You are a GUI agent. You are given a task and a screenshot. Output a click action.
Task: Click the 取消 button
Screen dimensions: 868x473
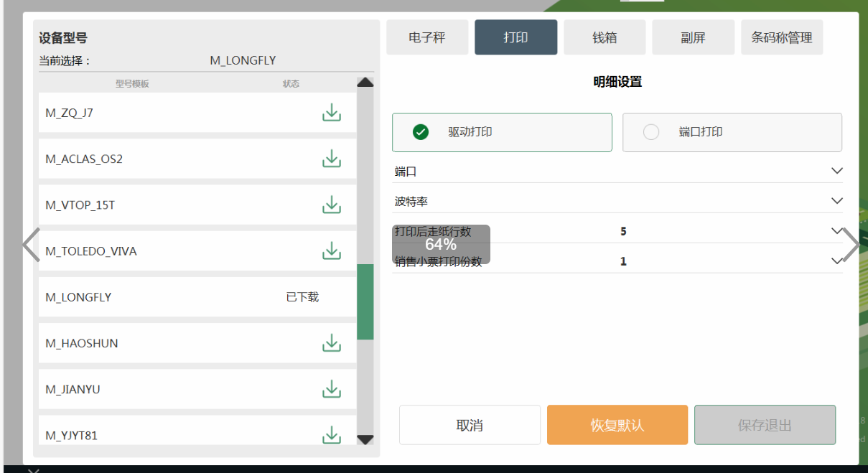point(470,425)
